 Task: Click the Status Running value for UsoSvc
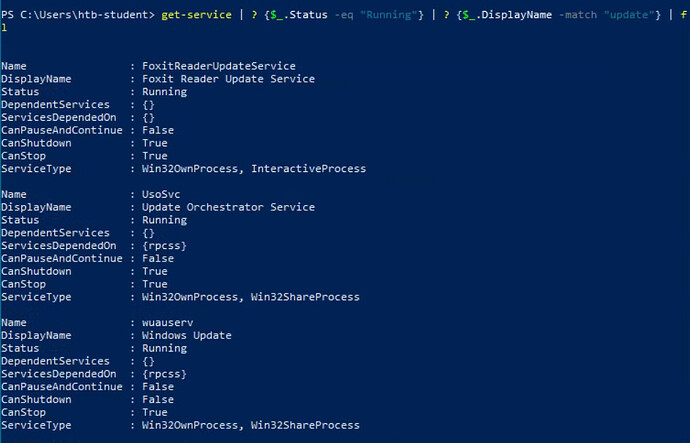164,220
